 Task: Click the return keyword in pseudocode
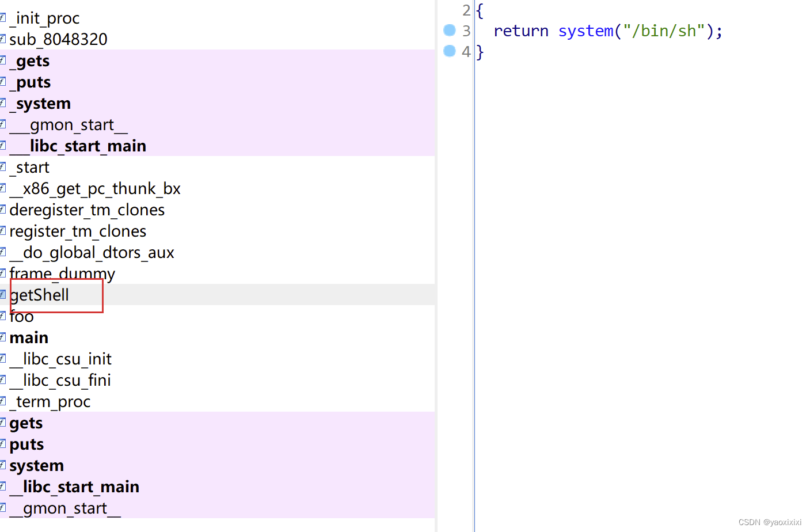tap(521, 31)
